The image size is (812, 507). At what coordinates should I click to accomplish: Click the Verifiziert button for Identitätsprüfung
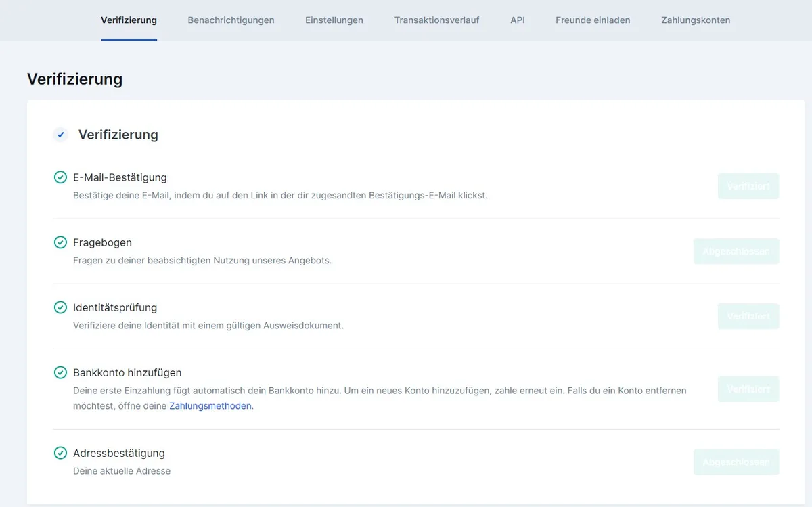click(x=748, y=316)
